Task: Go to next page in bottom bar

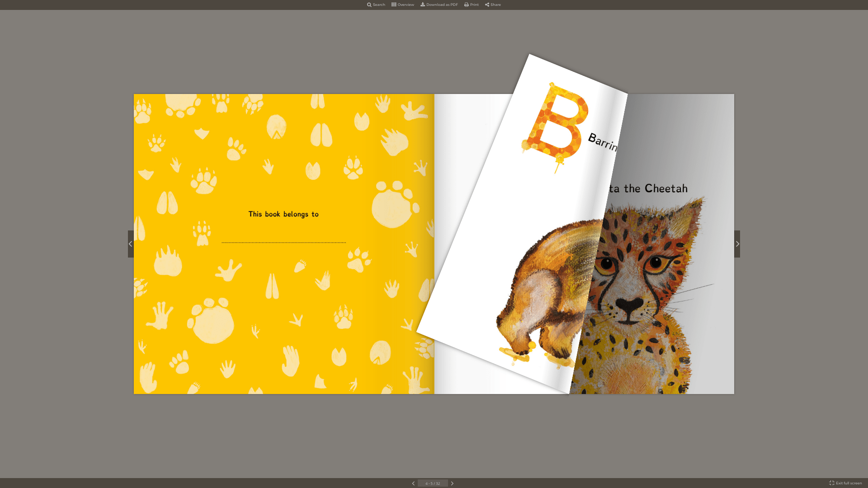Action: [x=452, y=483]
